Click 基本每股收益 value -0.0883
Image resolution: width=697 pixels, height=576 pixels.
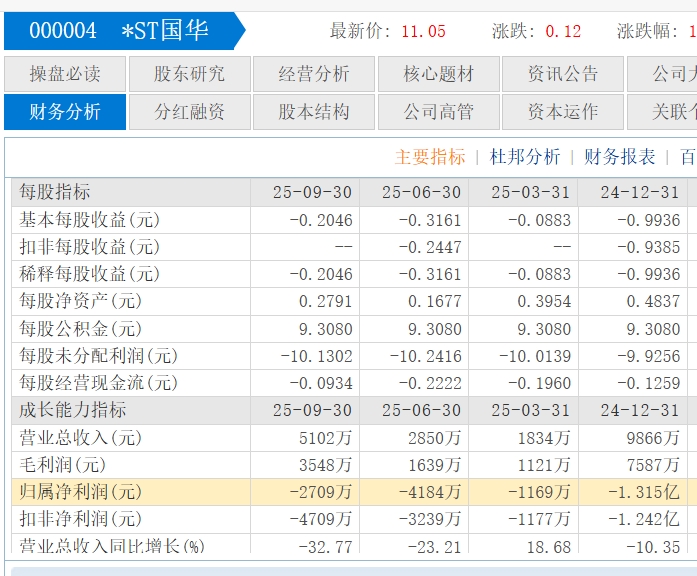pos(540,220)
